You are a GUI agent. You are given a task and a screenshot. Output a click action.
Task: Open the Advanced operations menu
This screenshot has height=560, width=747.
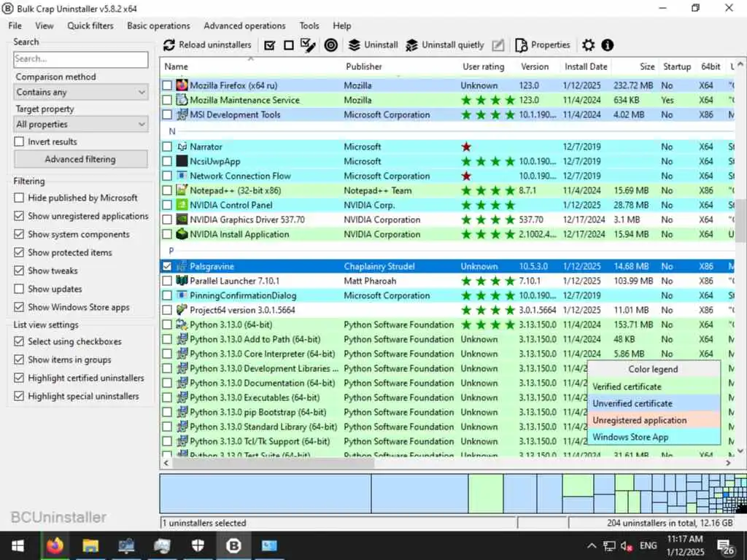click(x=245, y=26)
